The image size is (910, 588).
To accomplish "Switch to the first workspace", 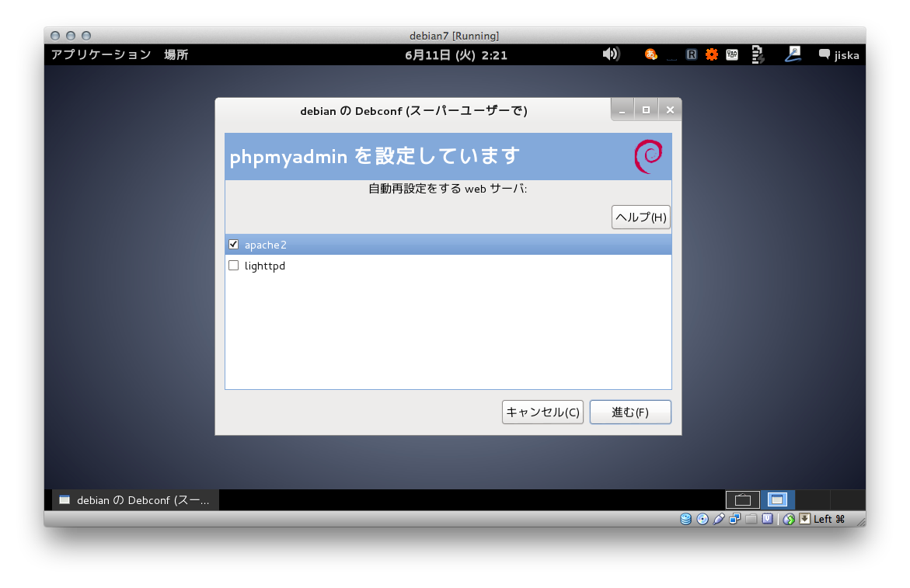I will point(742,499).
